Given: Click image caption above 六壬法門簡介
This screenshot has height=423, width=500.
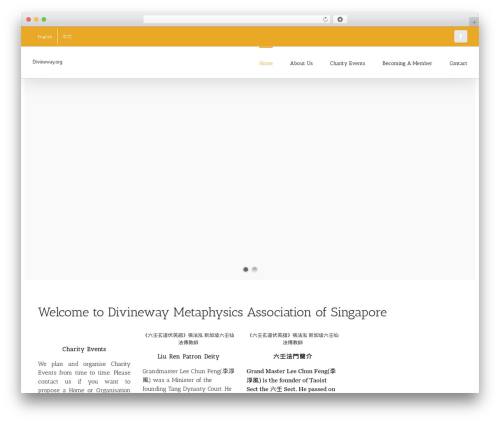Looking at the screenshot, I should [x=293, y=339].
